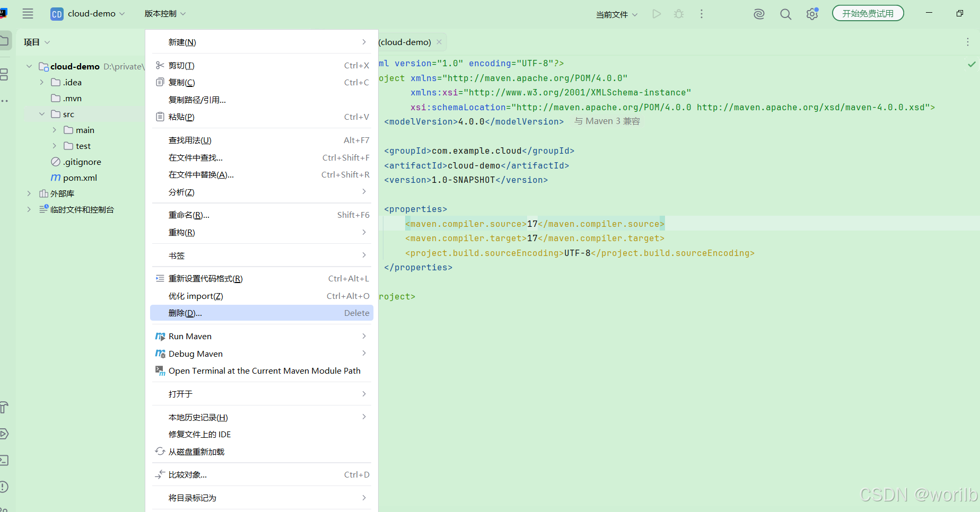Expand the .idea folder

coord(42,82)
